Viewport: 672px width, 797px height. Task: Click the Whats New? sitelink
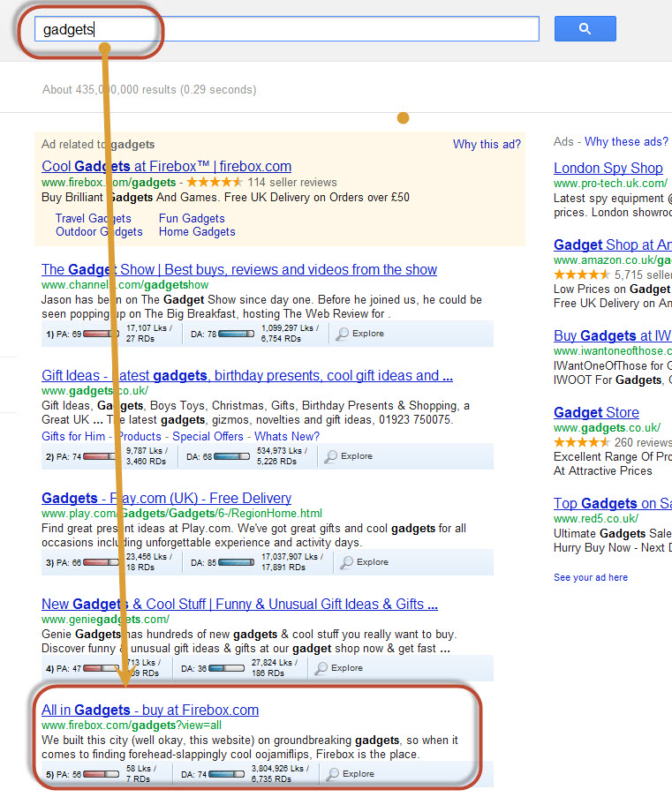click(x=287, y=437)
